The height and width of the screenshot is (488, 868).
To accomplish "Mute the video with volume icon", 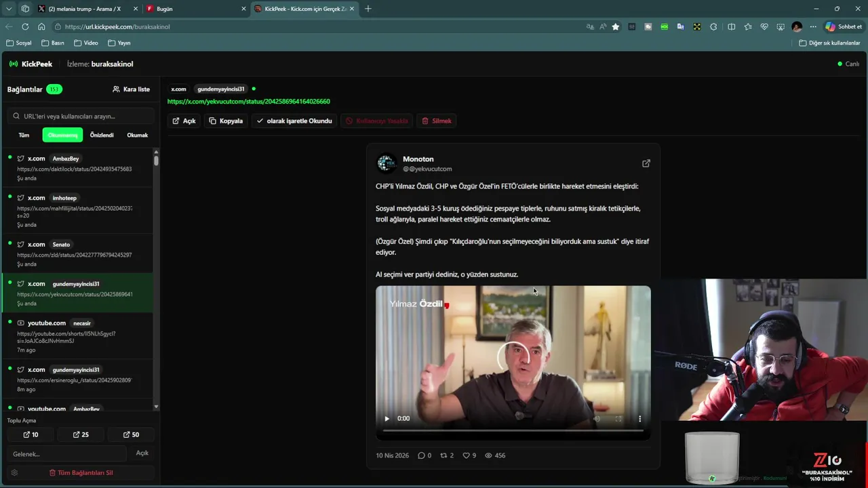I will (597, 419).
